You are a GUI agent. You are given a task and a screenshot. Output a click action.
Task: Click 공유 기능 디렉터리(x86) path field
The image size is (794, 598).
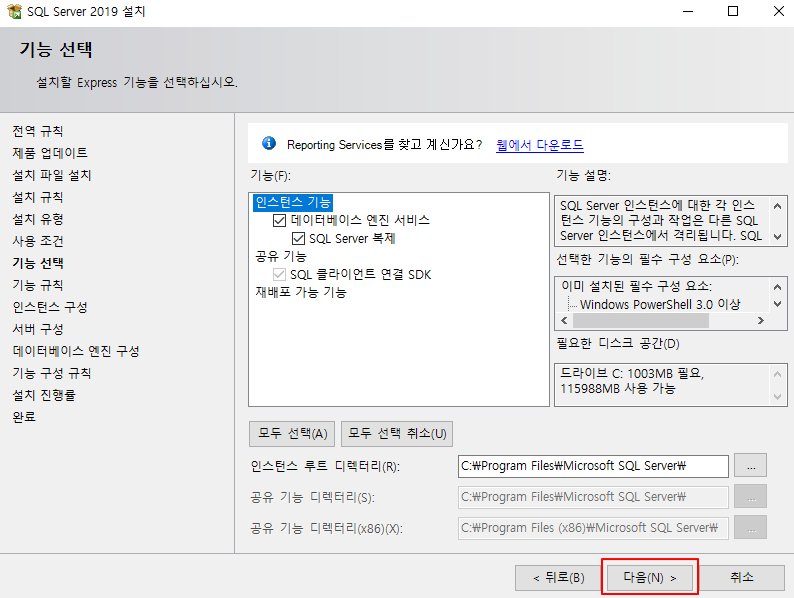click(593, 528)
